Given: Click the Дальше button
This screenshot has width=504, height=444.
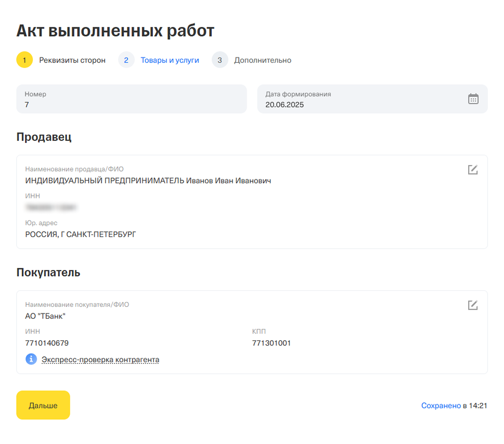Looking at the screenshot, I should click(x=43, y=405).
